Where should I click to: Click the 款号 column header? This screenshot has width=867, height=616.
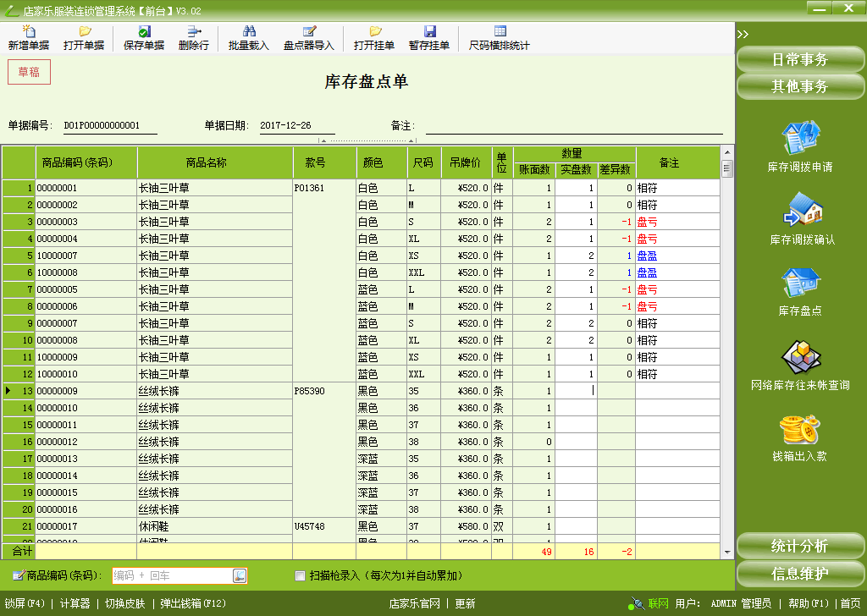point(324,162)
